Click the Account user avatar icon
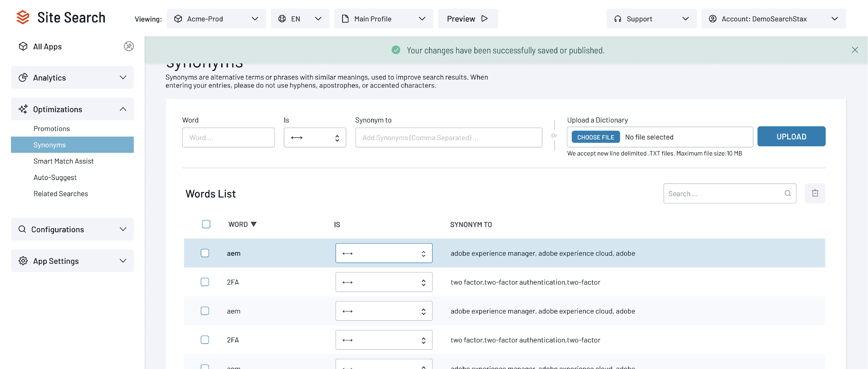The height and width of the screenshot is (369, 868). [713, 19]
